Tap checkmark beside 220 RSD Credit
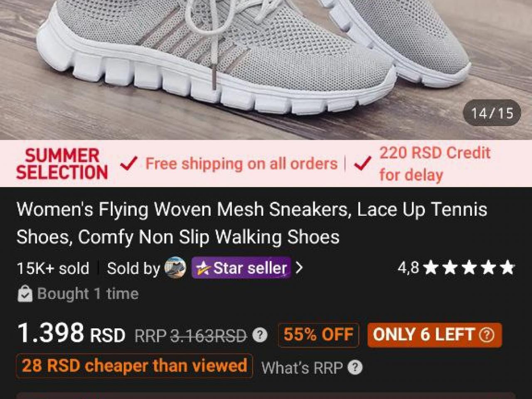 coord(362,164)
